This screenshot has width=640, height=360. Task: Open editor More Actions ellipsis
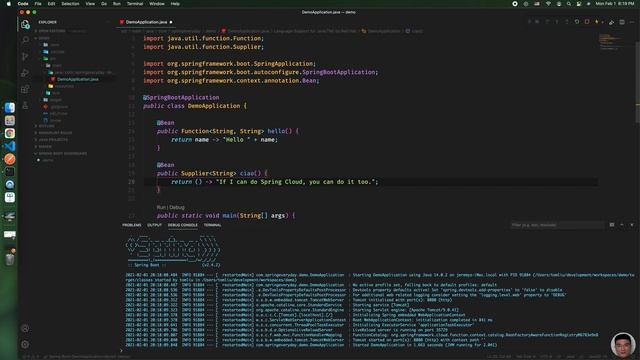coord(632,22)
